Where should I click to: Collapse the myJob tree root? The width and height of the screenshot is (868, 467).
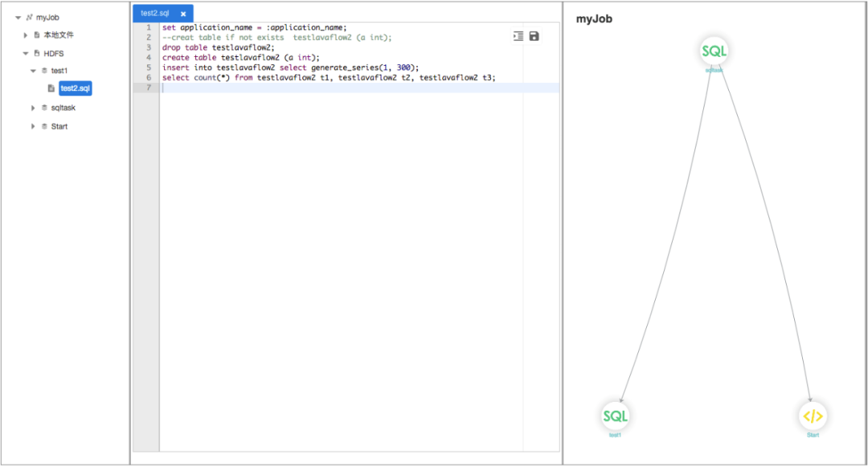pyautogui.click(x=18, y=18)
